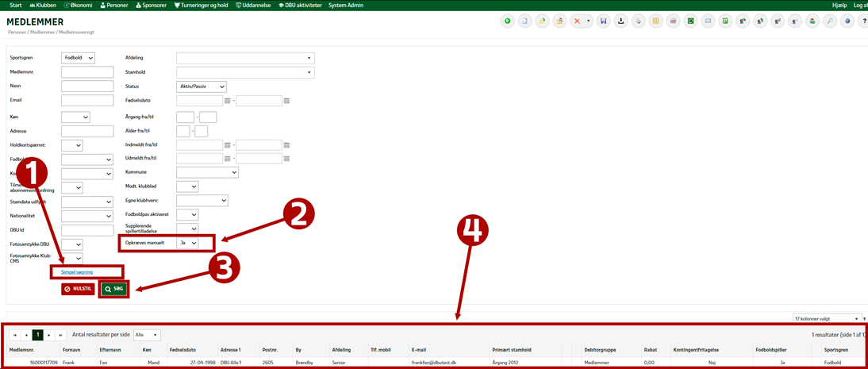Click the magnifying glass toolbar icon

click(830, 21)
